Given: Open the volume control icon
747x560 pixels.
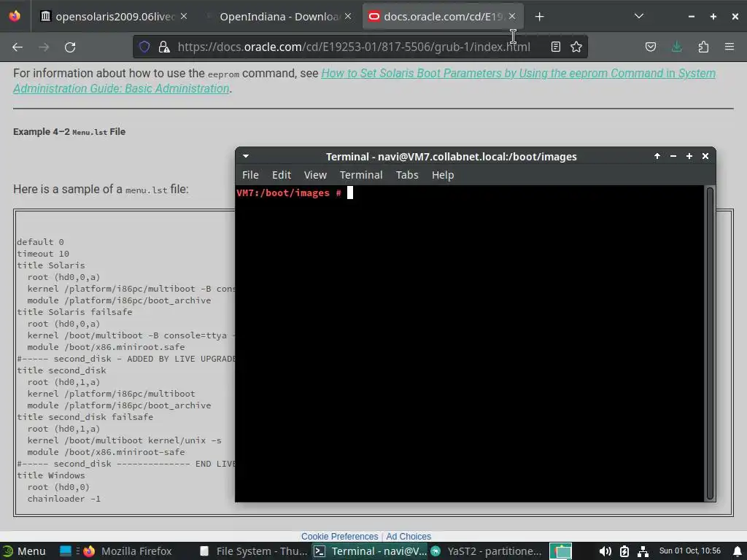Looking at the screenshot, I should [x=605, y=551].
